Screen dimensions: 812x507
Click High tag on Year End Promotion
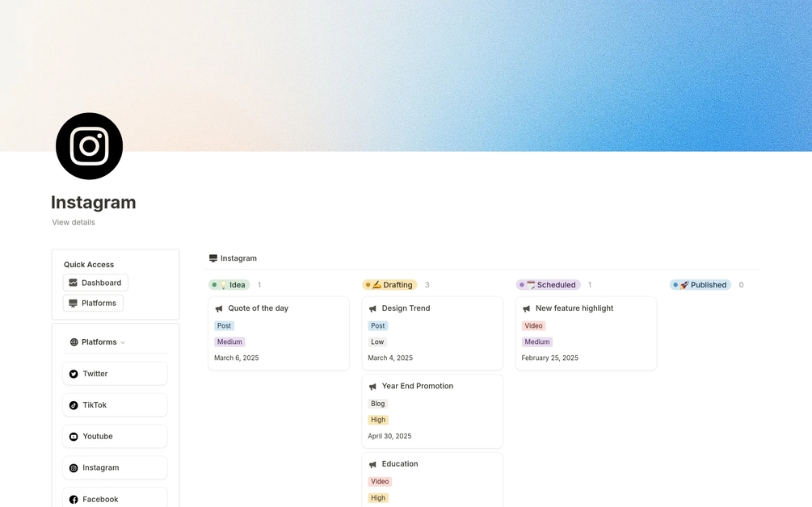(x=378, y=420)
